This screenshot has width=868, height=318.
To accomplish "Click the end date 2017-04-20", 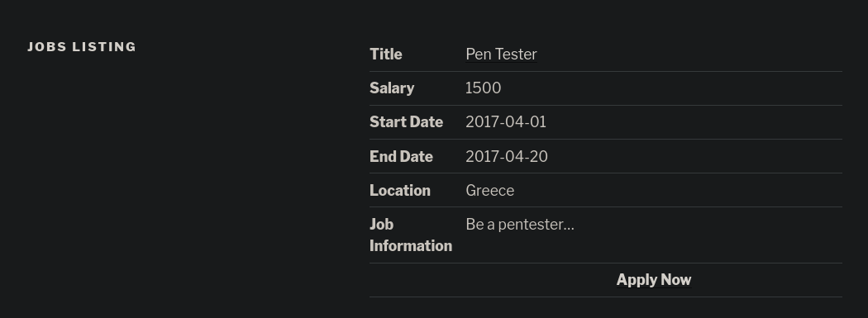I will (507, 156).
